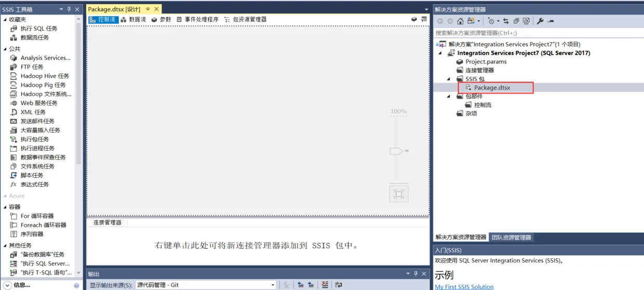Close the Package.dtsx document tab
644x290 pixels.
156,9
